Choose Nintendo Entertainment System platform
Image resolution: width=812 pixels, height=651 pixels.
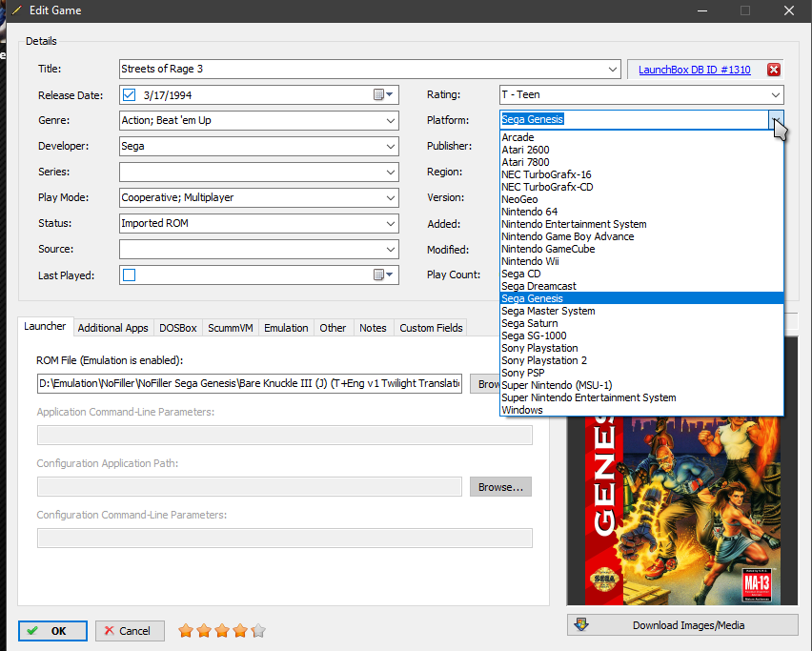pos(641,224)
